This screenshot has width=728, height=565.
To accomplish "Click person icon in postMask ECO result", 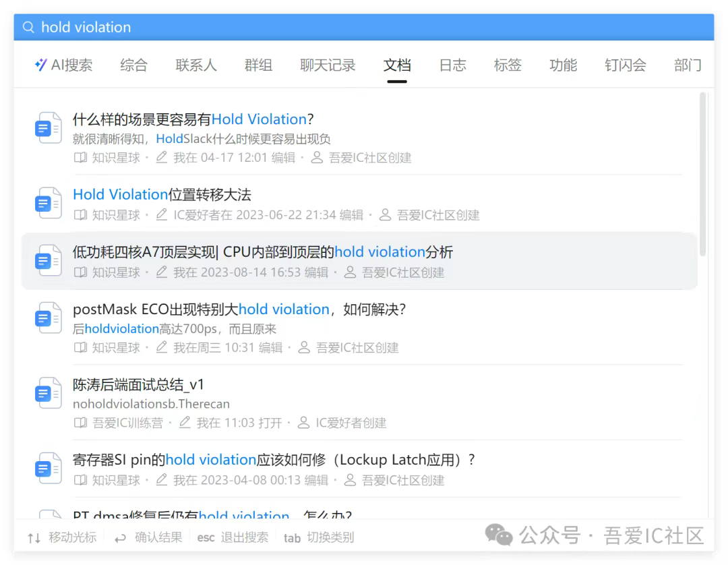I will 304,347.
